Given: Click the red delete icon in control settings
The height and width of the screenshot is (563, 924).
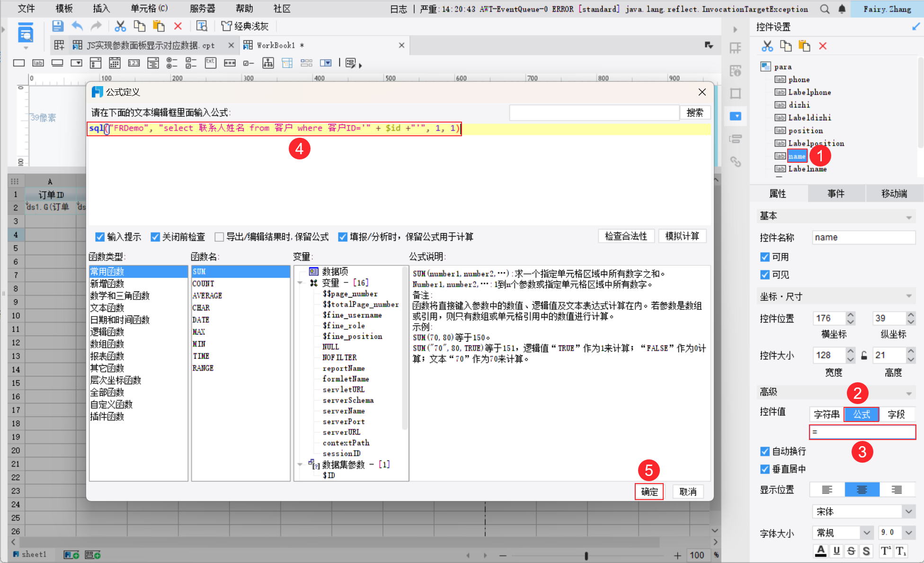Looking at the screenshot, I should click(x=823, y=46).
